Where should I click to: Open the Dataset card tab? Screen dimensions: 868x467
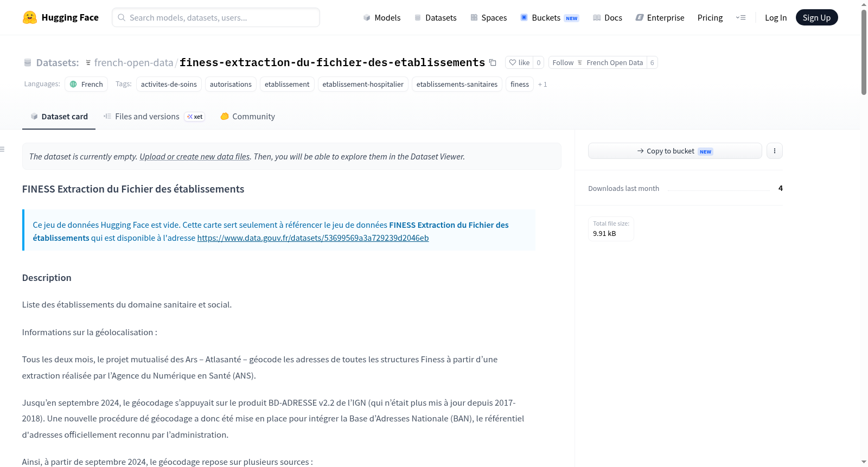coord(59,117)
